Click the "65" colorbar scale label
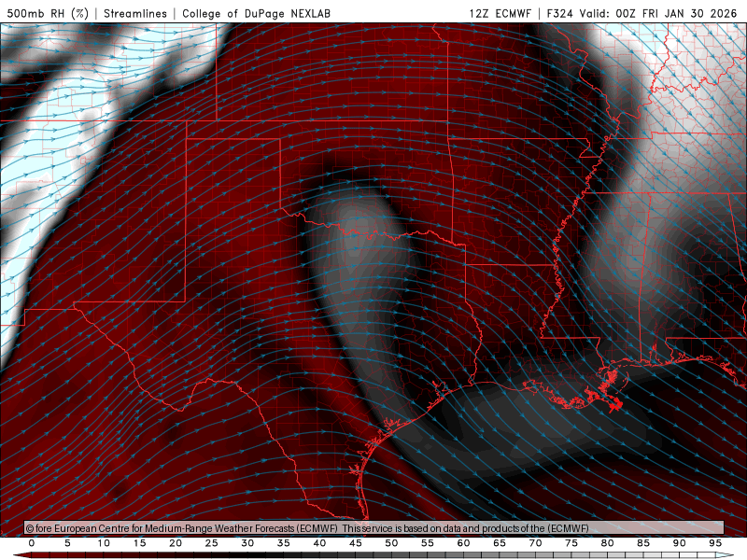Viewport: 747px width, 560px height. coord(500,543)
